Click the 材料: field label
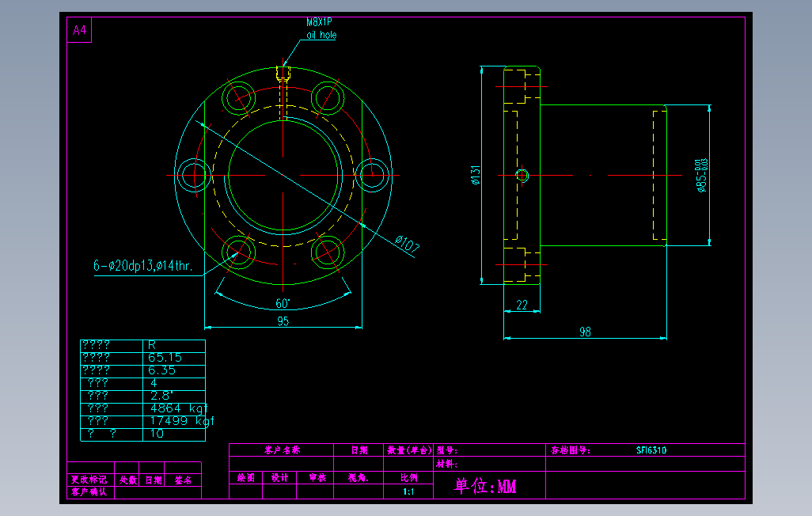 pos(446,464)
